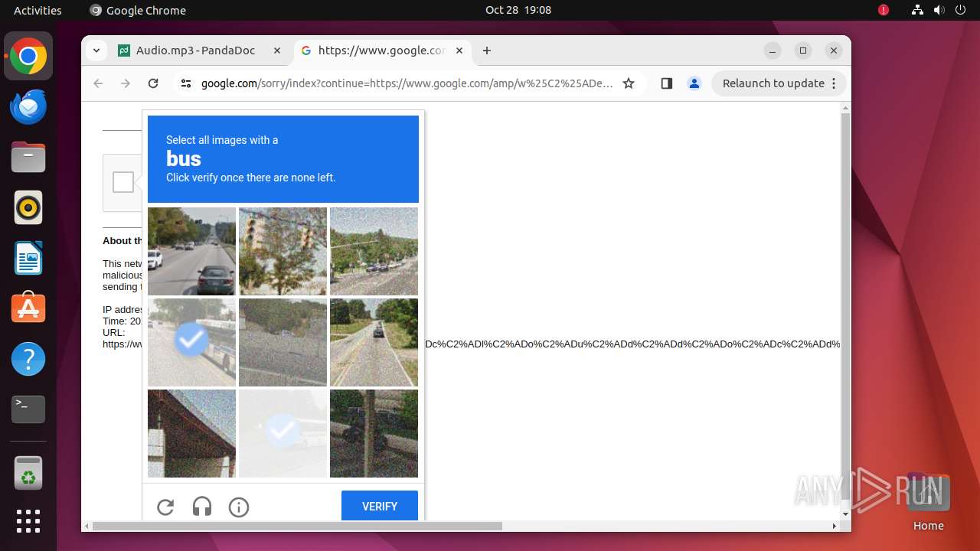Image resolution: width=980 pixels, height=551 pixels.
Task: Close the Audio.mp3 - PandaDoc tab
Action: point(277,51)
